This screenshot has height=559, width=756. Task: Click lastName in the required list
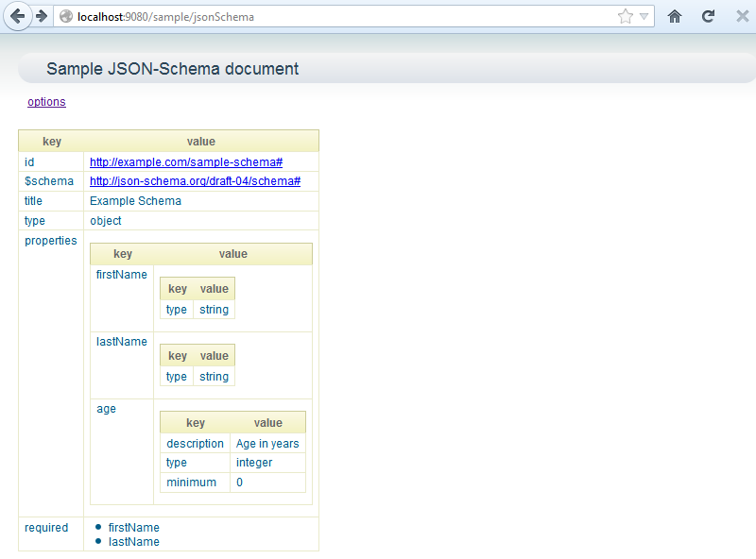click(x=133, y=542)
